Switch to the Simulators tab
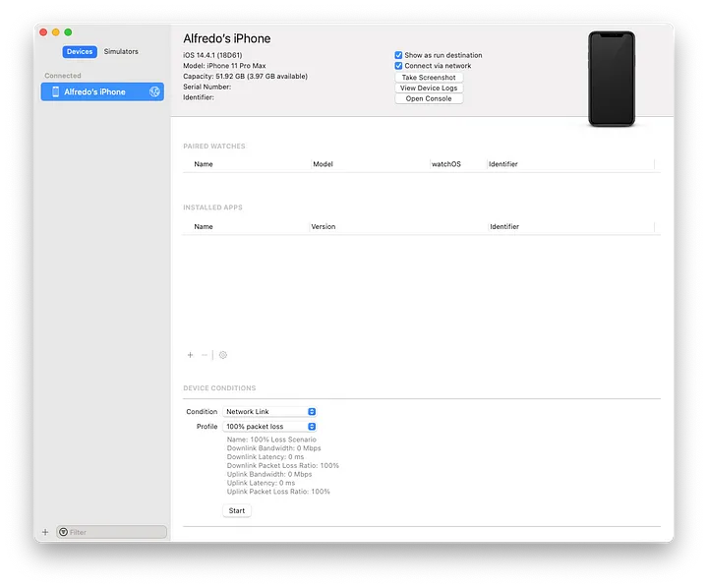This screenshot has height=588, width=708. coord(121,51)
